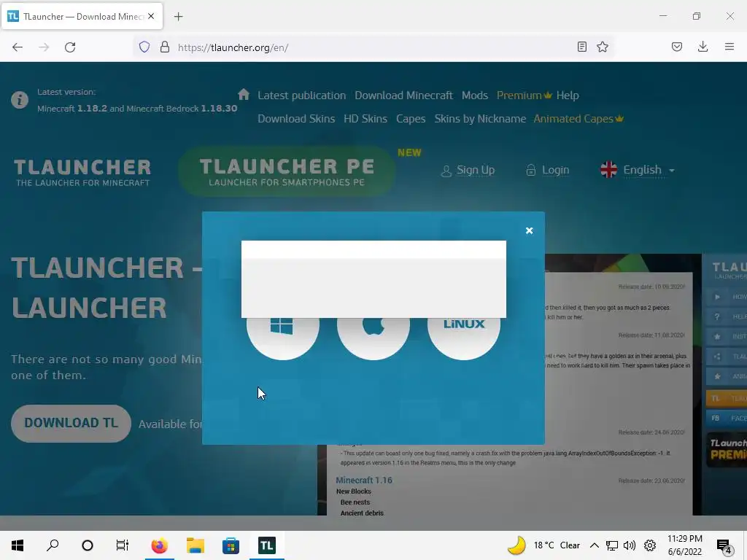Image resolution: width=747 pixels, height=560 pixels.
Task: Open the Download Skins menu item
Action: coord(296,119)
